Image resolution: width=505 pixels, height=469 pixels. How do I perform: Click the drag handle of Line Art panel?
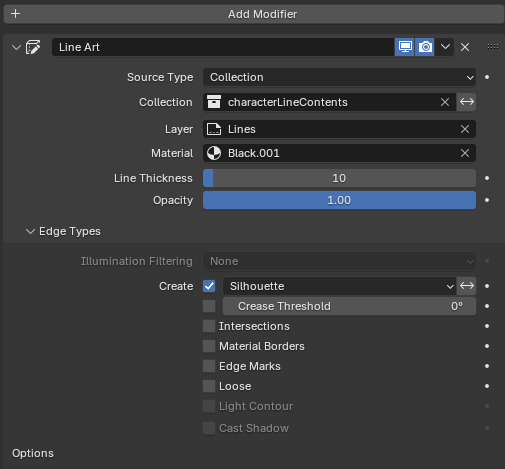[493, 47]
